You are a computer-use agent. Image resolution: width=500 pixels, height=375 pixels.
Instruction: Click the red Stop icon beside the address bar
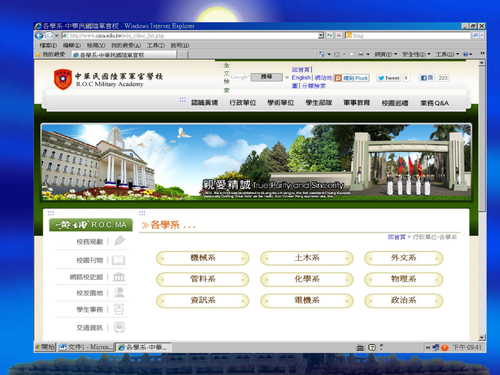tap(339, 35)
